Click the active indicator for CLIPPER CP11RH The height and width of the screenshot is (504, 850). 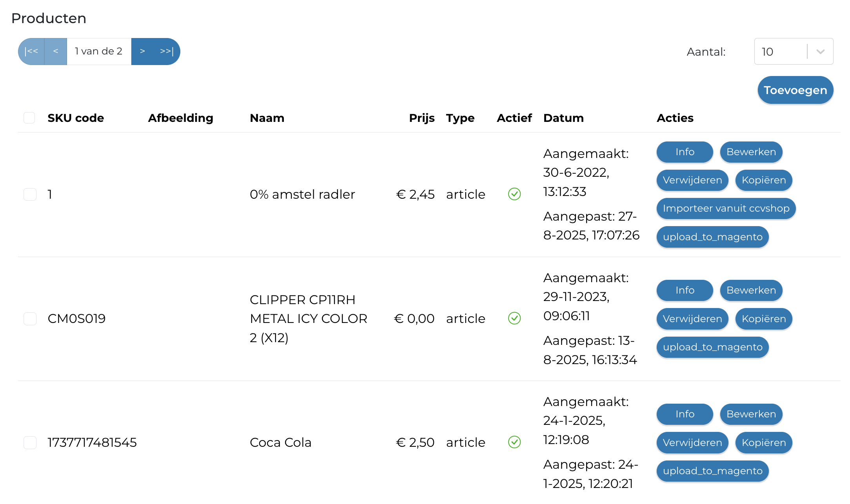coord(514,319)
